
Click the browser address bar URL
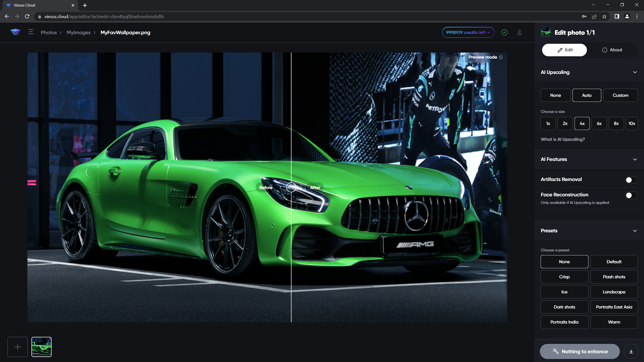click(104, 17)
